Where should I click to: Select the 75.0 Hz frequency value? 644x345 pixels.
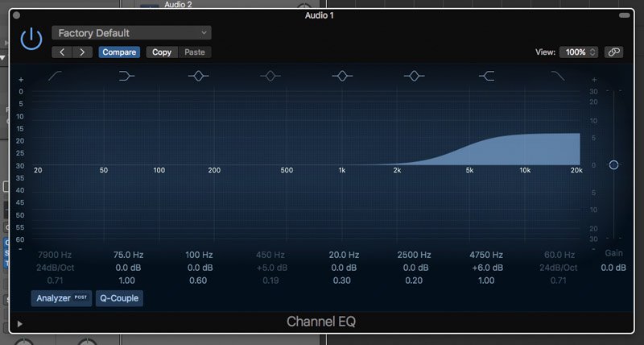pos(128,255)
